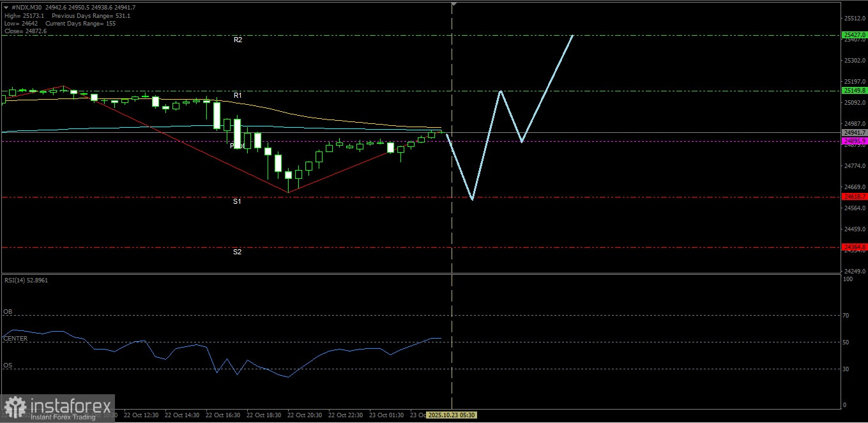This screenshot has width=868, height=423.
Task: Click the 25092.0 price scale value
Action: click(x=854, y=103)
